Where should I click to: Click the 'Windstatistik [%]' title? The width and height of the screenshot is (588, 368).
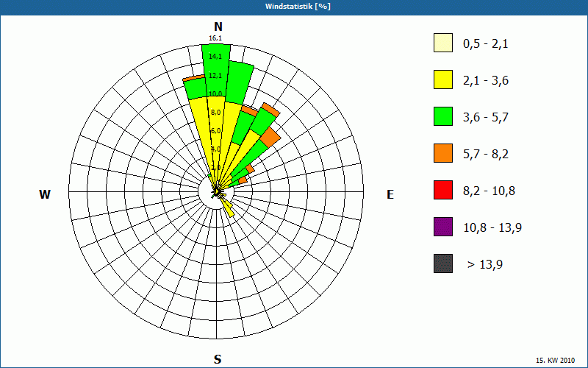tap(298, 7)
